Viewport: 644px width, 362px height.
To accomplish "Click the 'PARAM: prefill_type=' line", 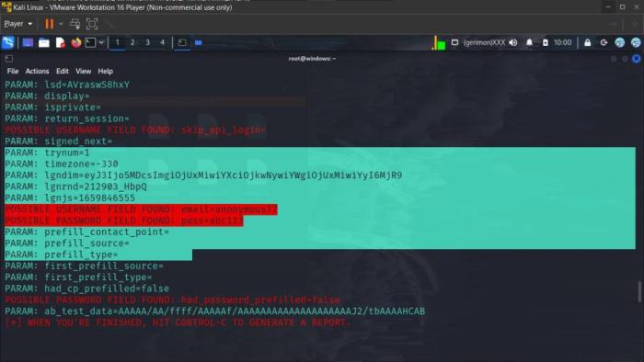I will [62, 255].
